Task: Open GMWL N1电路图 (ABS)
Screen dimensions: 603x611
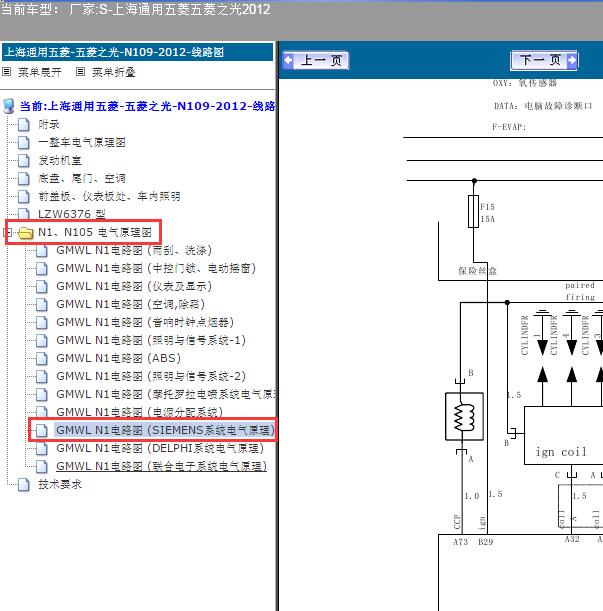Action: point(118,358)
